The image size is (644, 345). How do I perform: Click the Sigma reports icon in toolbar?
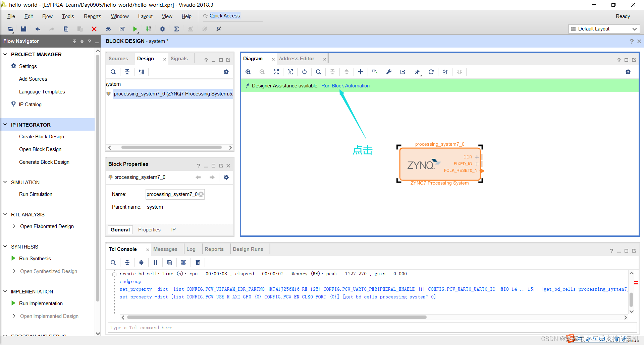176,29
